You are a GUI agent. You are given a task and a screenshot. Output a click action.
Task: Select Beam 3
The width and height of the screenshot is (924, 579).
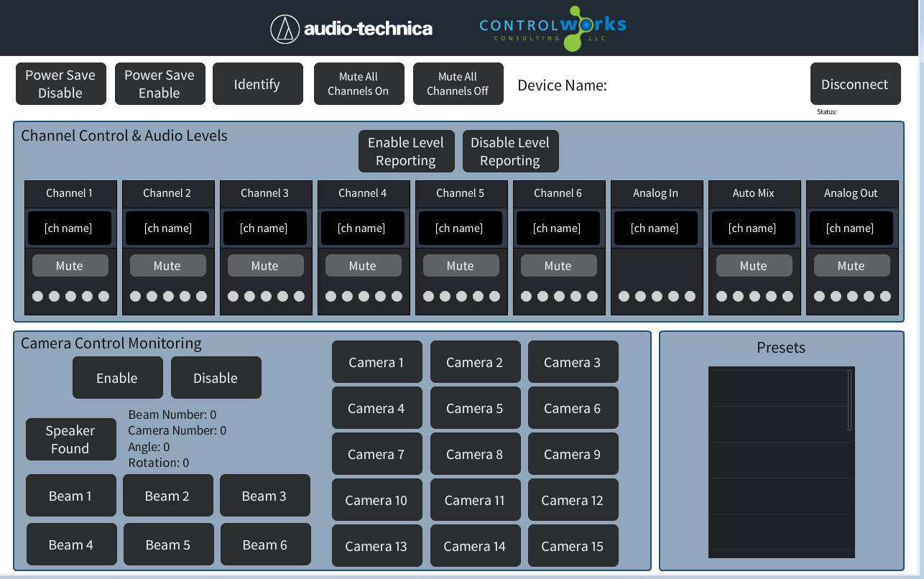coord(264,496)
